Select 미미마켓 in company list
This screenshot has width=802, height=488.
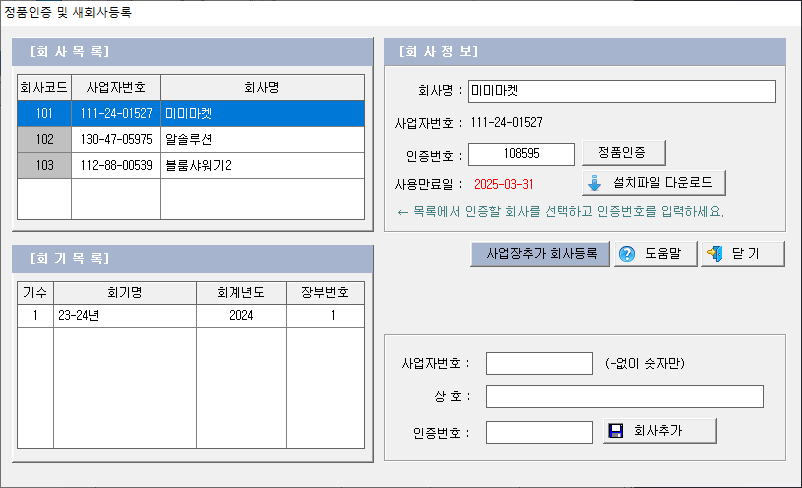tap(262, 114)
